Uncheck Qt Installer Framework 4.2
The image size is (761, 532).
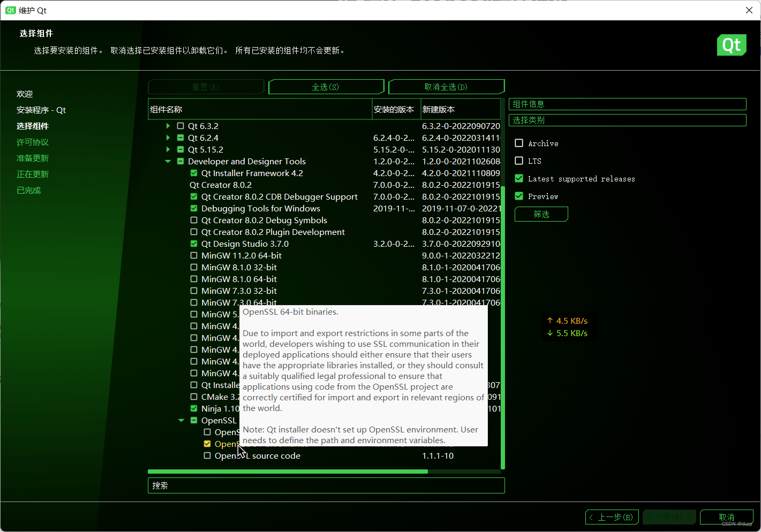[x=194, y=173]
